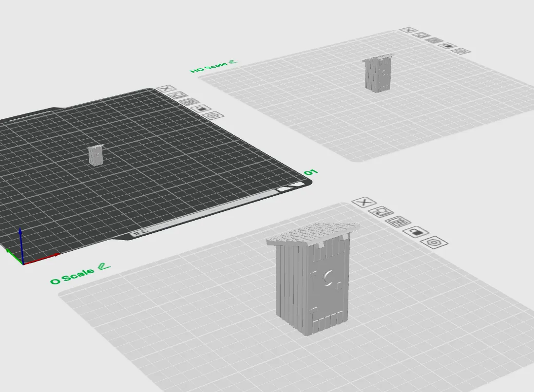The height and width of the screenshot is (392, 534).
Task: Click the HO Scale plate name label
Action: pos(209,67)
